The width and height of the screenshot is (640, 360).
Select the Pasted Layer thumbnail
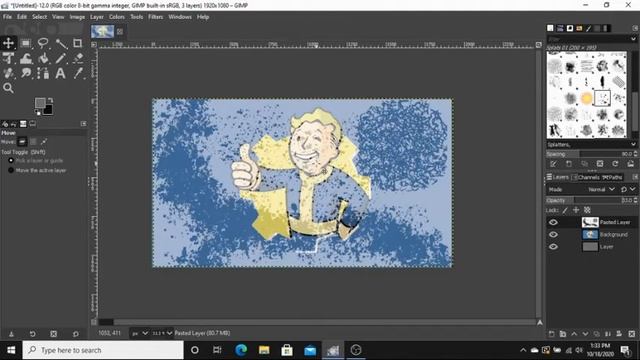point(590,222)
